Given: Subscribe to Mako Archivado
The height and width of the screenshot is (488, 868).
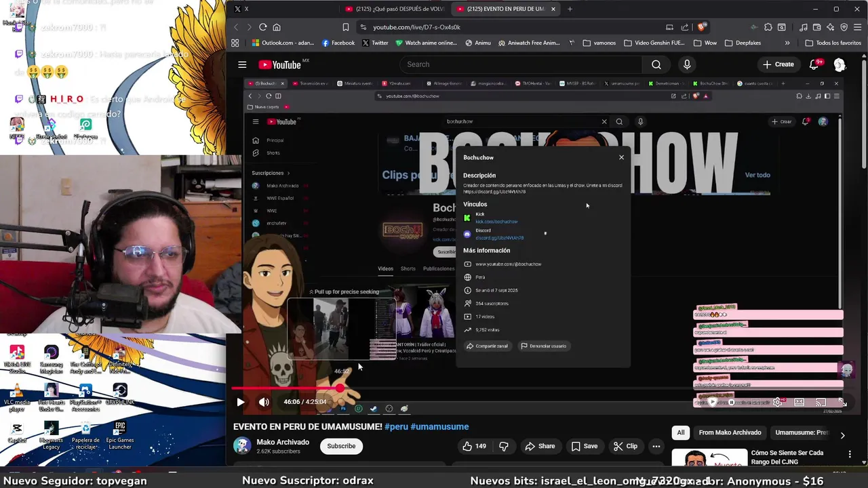Looking at the screenshot, I should (341, 446).
